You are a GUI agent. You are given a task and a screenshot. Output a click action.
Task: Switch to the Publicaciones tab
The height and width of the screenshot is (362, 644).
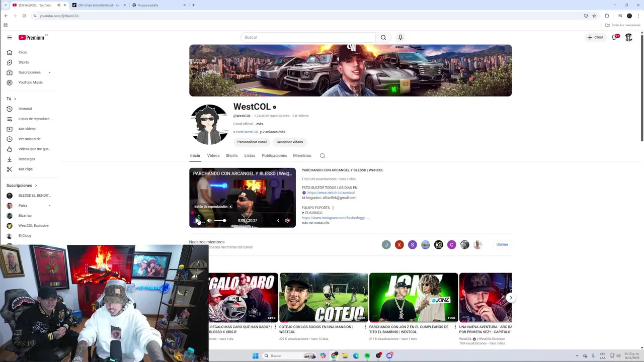click(x=274, y=156)
